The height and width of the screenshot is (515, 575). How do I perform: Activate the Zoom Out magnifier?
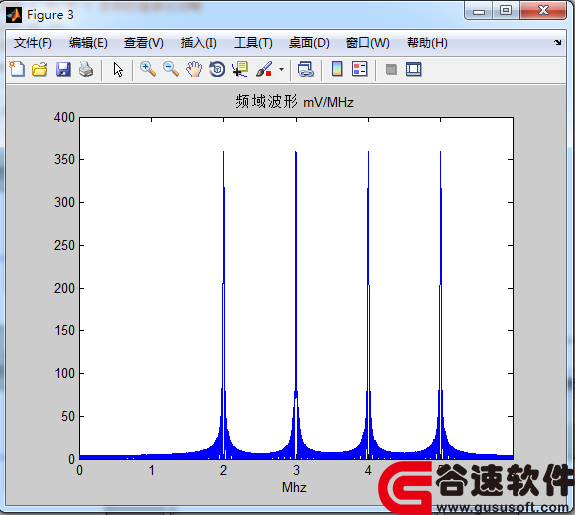(171, 69)
